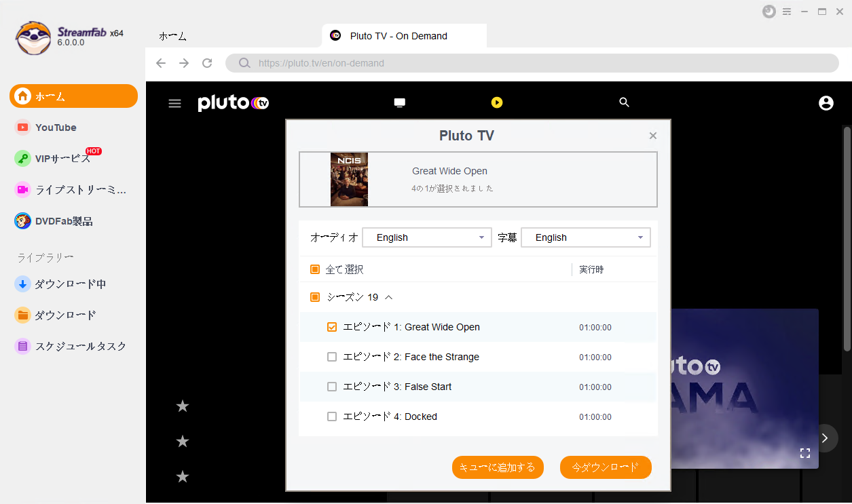The width and height of the screenshot is (852, 504).
Task: Open Pluto TV Live TV icon
Action: 400,102
